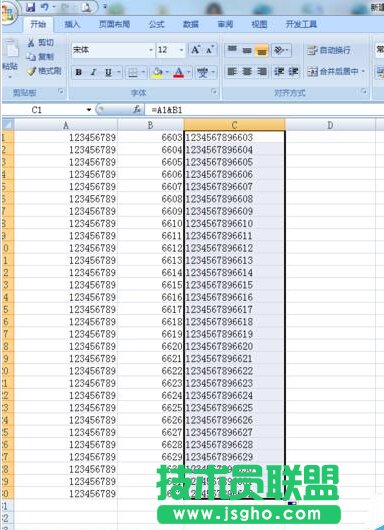384x530 pixels.
Task: Undo the last action
Action: (45, 7)
